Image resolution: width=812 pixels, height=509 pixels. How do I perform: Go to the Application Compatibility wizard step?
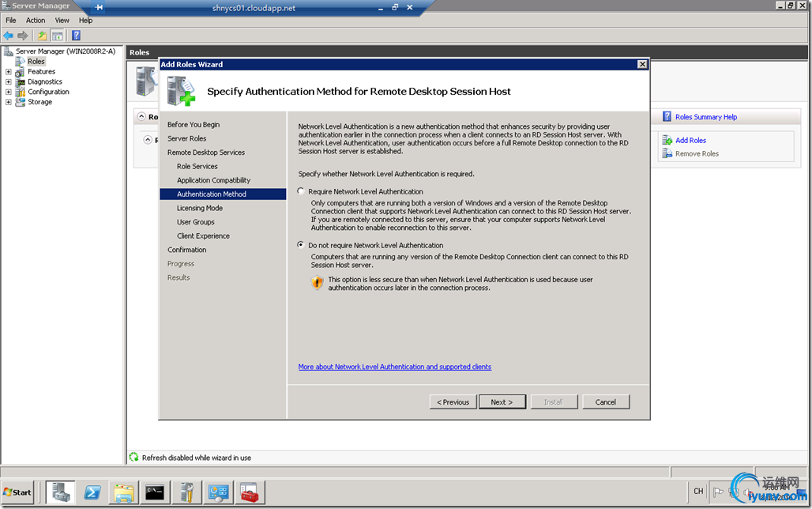[x=214, y=180]
